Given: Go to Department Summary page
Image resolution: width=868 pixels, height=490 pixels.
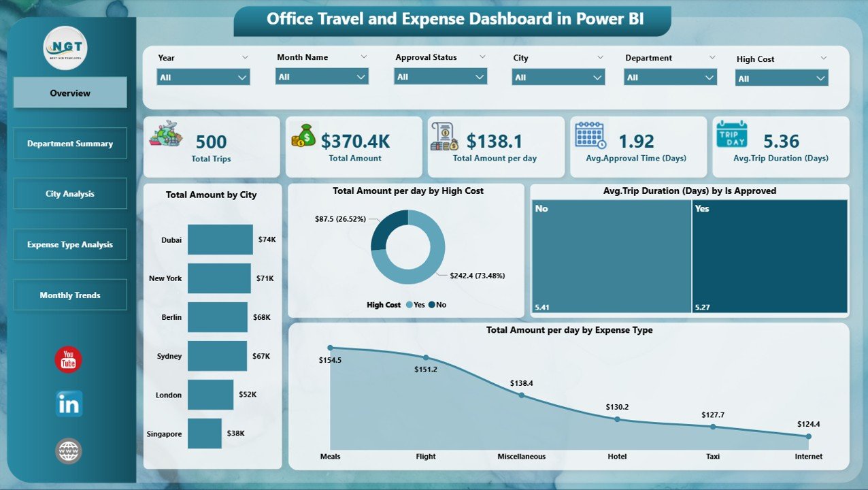Looking at the screenshot, I should pos(70,144).
